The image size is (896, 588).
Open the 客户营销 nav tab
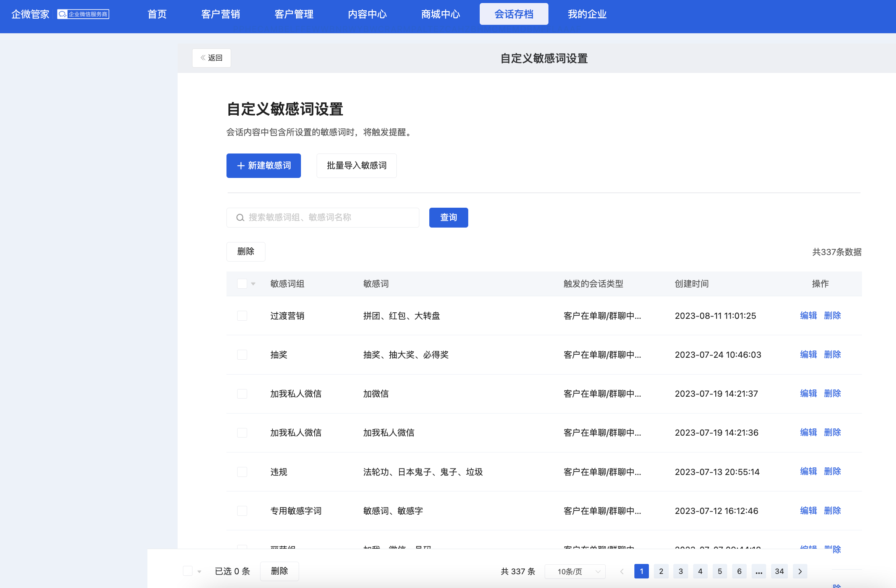221,14
